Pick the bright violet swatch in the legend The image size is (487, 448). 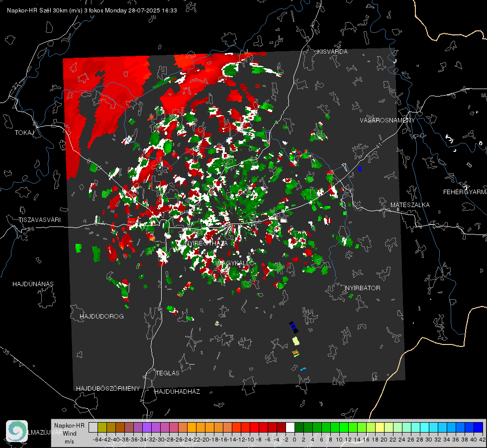tap(147, 427)
